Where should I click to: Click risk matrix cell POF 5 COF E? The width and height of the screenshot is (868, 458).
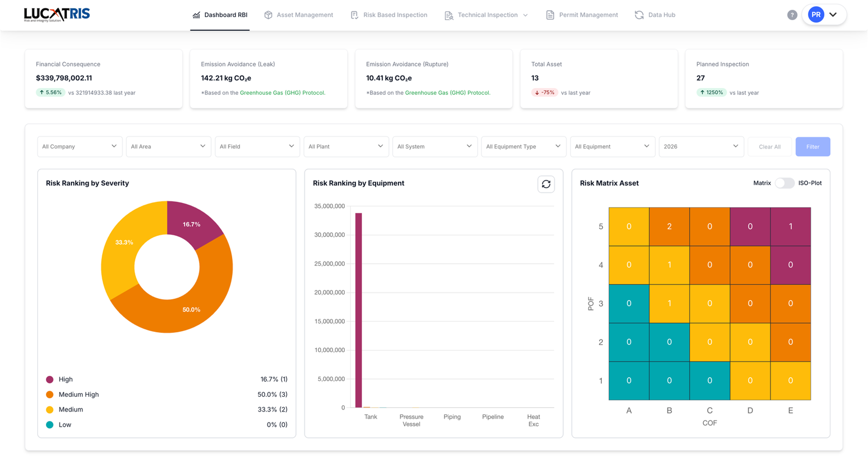tap(790, 226)
